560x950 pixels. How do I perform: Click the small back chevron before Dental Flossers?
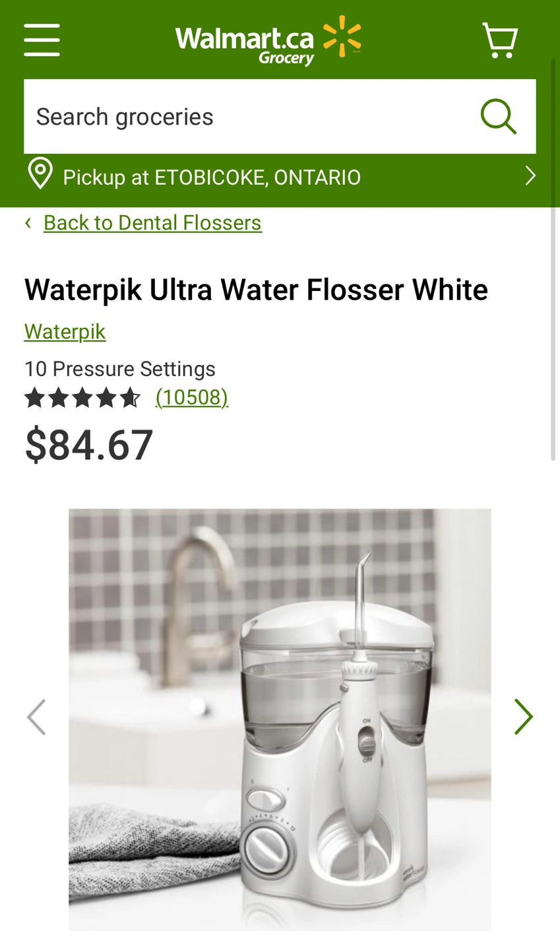(28, 223)
